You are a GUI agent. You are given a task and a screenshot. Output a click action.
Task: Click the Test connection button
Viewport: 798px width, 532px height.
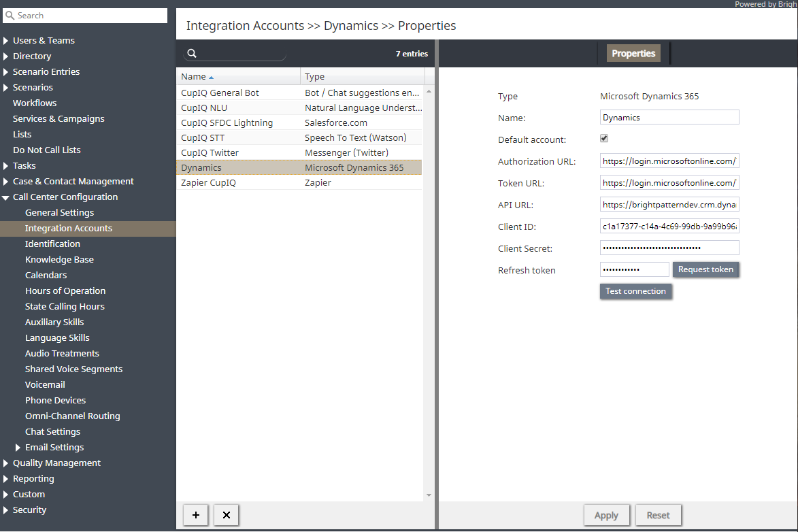[635, 291]
